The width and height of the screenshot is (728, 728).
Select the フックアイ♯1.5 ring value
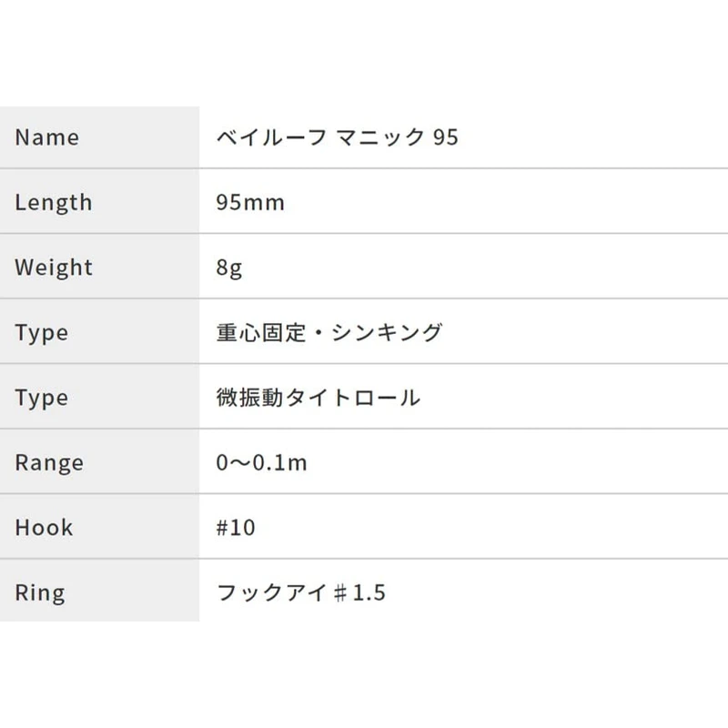pyautogui.click(x=301, y=592)
